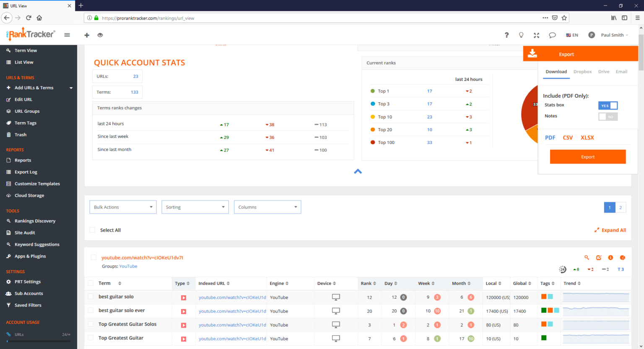644x349 pixels.
Task: Switch to the Dropbox export tab
Action: tap(582, 72)
